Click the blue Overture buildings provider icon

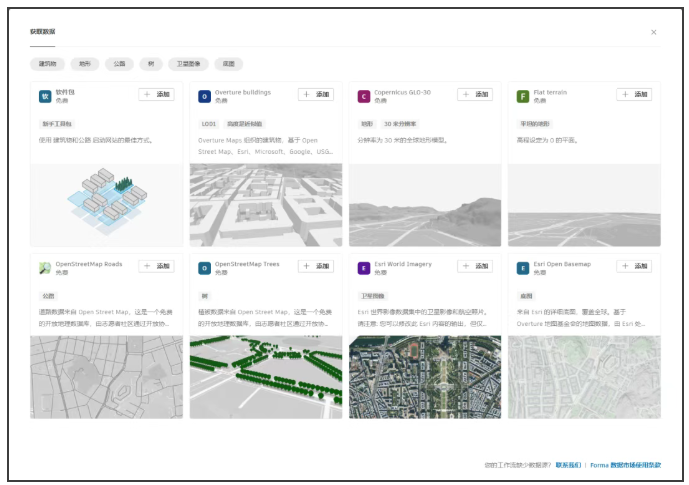[x=204, y=96]
